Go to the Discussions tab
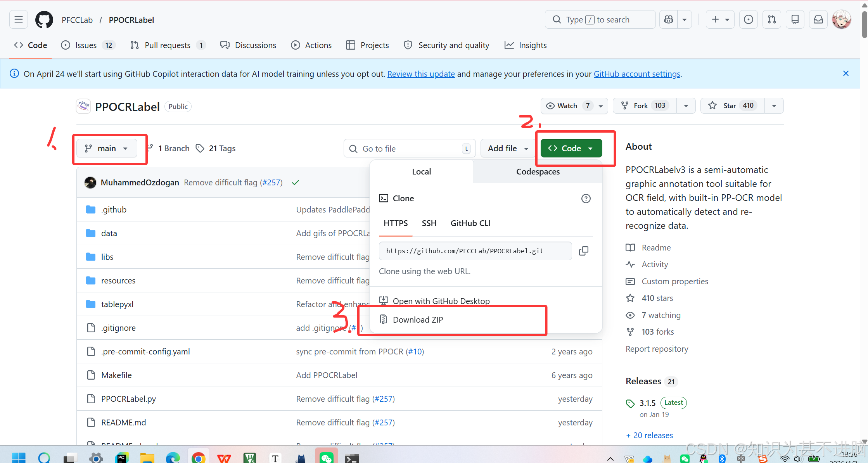 (248, 45)
